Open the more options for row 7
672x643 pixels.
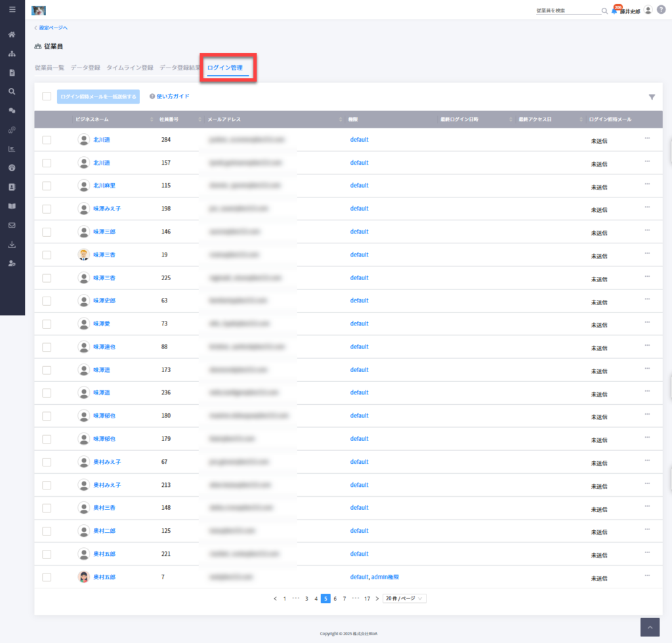coord(647,575)
